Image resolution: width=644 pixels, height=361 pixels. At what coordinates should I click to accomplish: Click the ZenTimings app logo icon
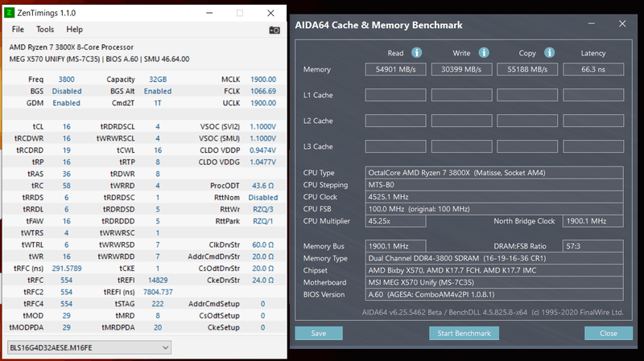tap(9, 13)
